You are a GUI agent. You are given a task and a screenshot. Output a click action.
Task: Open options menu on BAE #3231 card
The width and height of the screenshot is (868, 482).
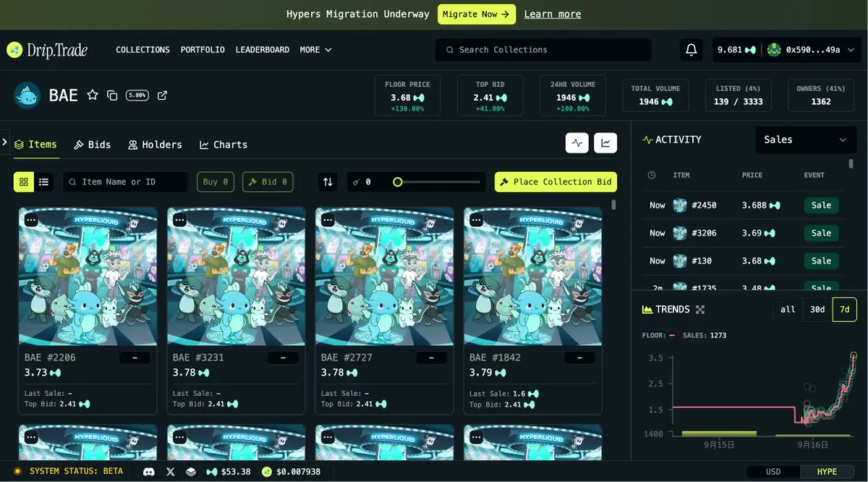179,219
